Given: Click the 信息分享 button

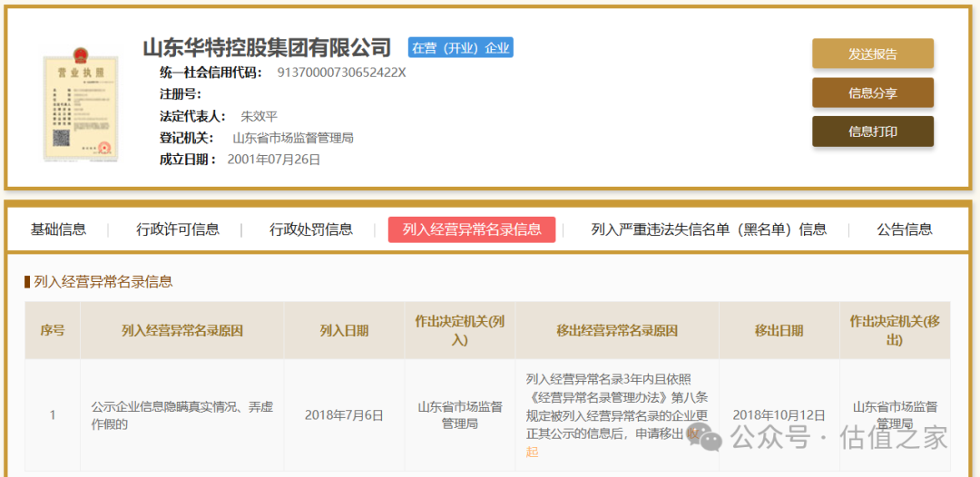Looking at the screenshot, I should [873, 93].
